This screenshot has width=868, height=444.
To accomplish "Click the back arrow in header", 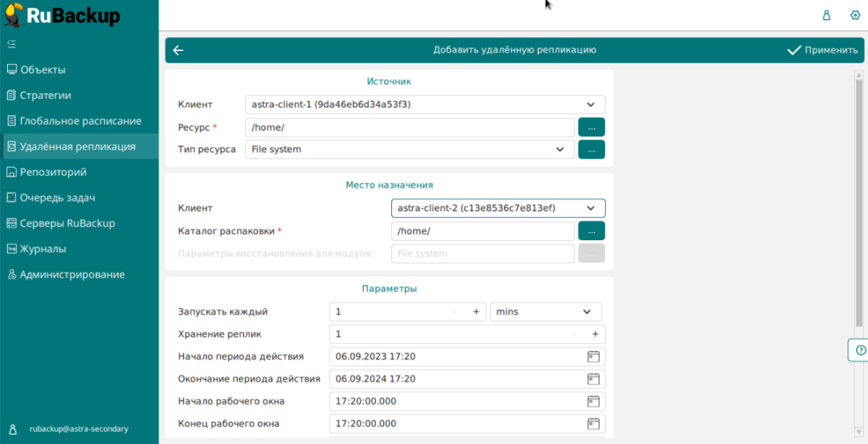I will 178,50.
